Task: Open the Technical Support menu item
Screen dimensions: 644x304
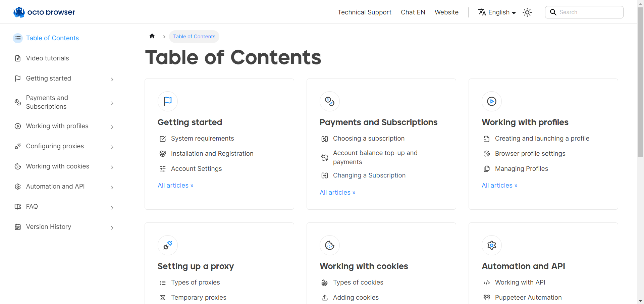Action: 364,12
